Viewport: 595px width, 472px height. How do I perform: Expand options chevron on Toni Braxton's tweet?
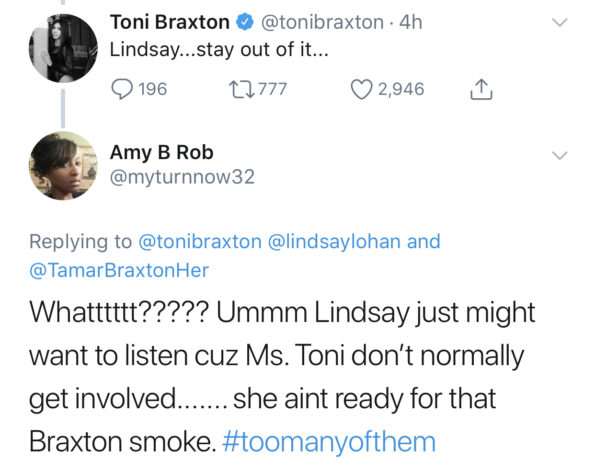pyautogui.click(x=559, y=22)
